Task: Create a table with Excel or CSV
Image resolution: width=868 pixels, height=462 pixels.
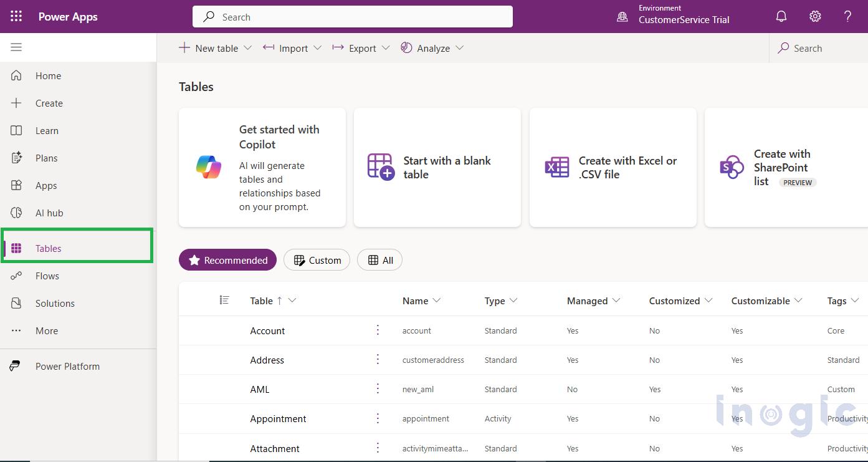Action: point(613,167)
